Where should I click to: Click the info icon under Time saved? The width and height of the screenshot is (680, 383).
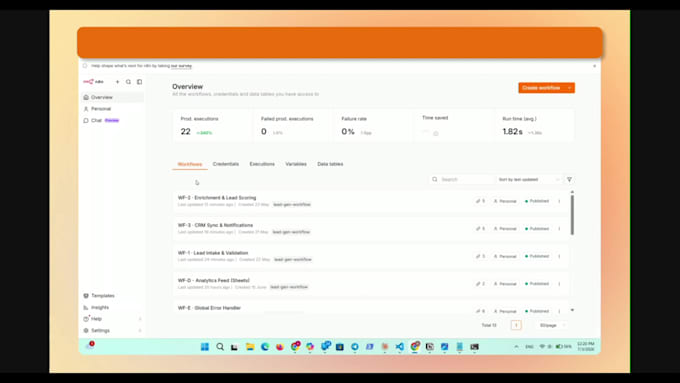click(x=436, y=134)
